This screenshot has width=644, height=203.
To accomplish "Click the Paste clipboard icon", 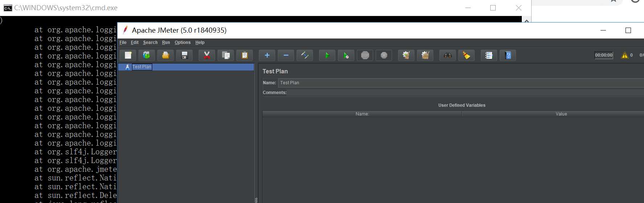I will coord(245,55).
